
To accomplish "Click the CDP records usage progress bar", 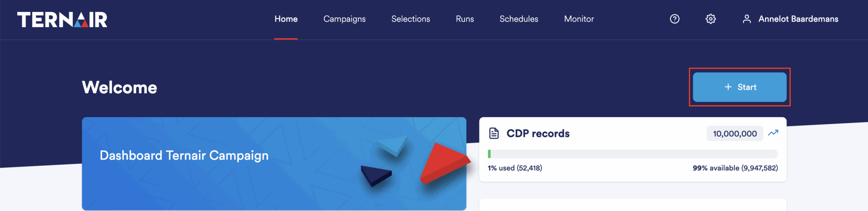I will point(632,154).
